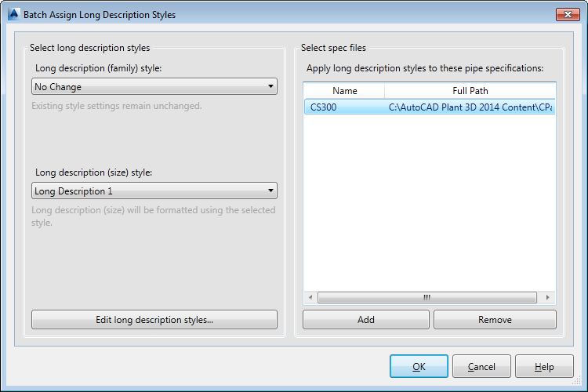Screen dimensions: 588x392
Task: Confirm with the OK button
Action: point(419,367)
